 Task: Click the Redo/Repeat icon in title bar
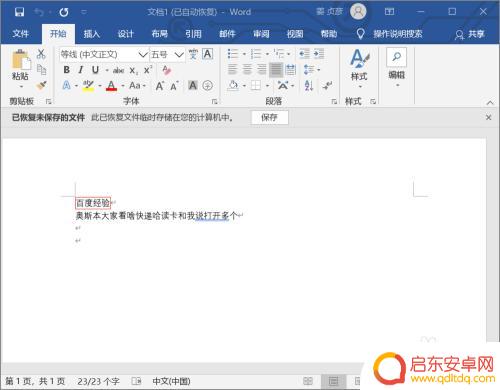pyautogui.click(x=64, y=12)
